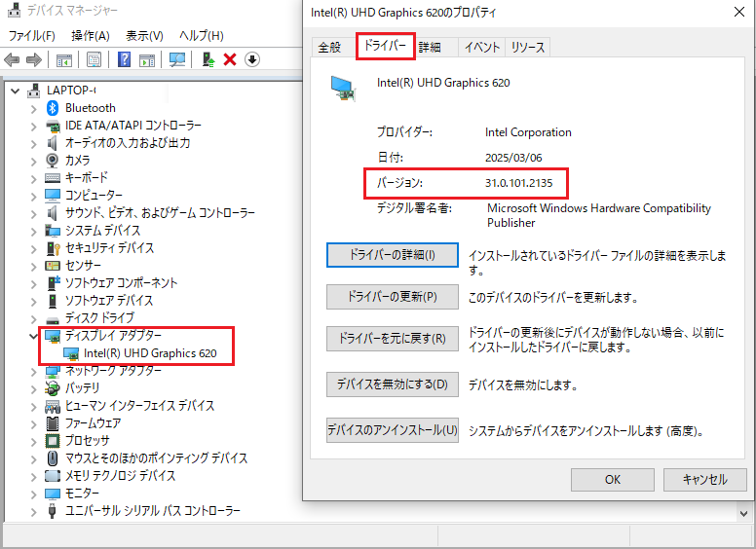Switch to the 全般 tab

330,47
